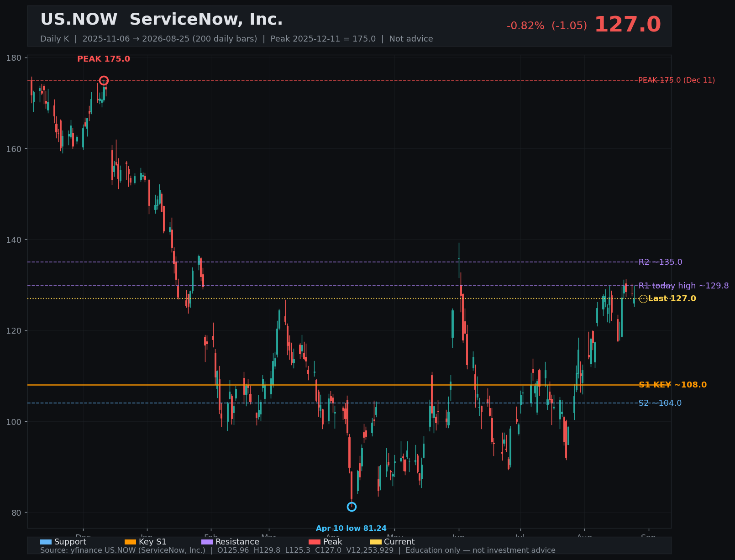
Task: Click the "R2 ~135.0" resistance label
Action: point(660,262)
